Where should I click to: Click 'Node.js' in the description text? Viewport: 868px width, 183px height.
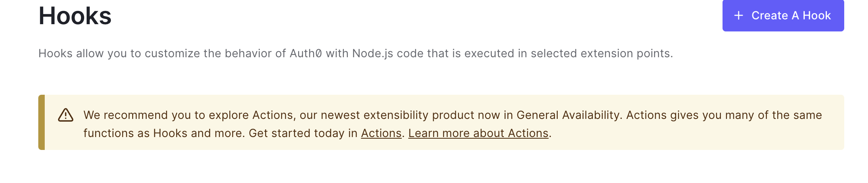[x=372, y=54]
